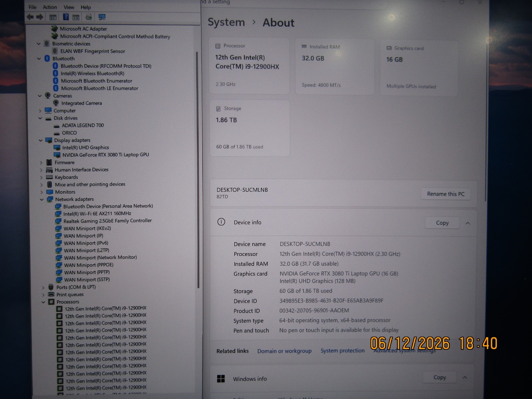This screenshot has width=532, height=399.
Task: Select the ADATA LEGEND 700 disk icon
Action: tap(57, 126)
